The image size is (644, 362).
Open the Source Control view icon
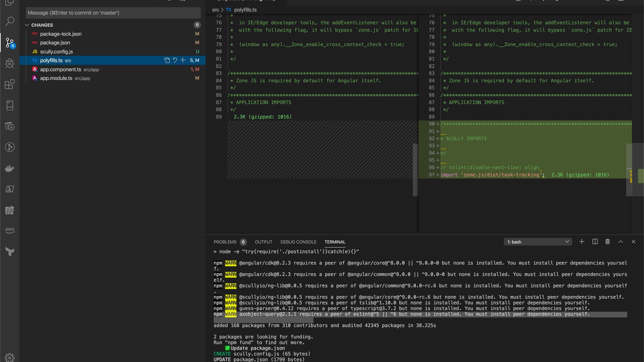pyautogui.click(x=10, y=43)
